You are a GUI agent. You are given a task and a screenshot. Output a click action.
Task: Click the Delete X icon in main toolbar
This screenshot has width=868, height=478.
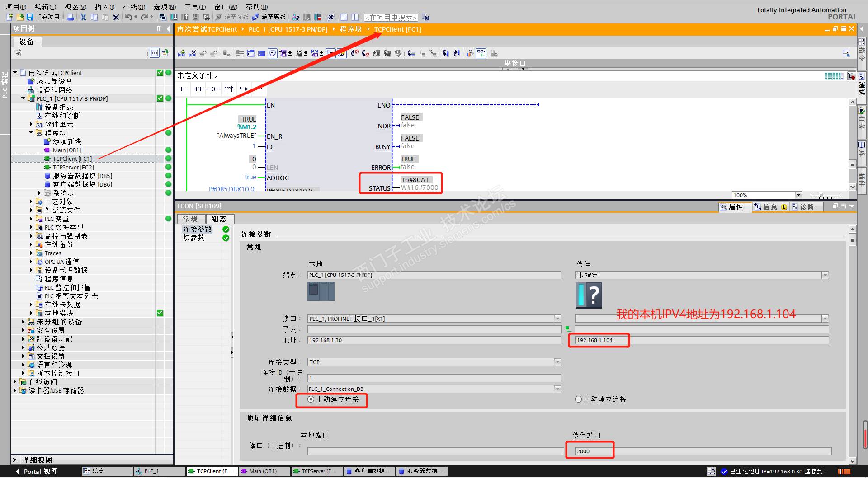(116, 17)
